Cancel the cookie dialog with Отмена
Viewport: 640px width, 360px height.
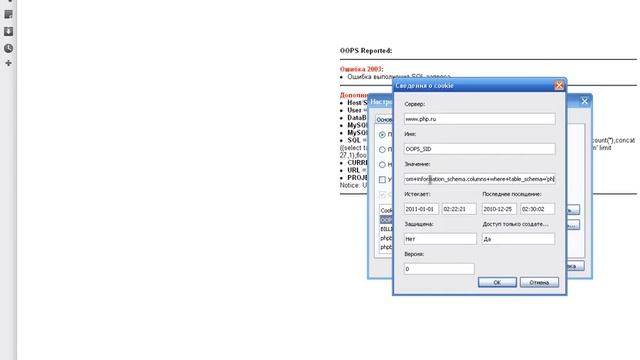[x=539, y=282]
